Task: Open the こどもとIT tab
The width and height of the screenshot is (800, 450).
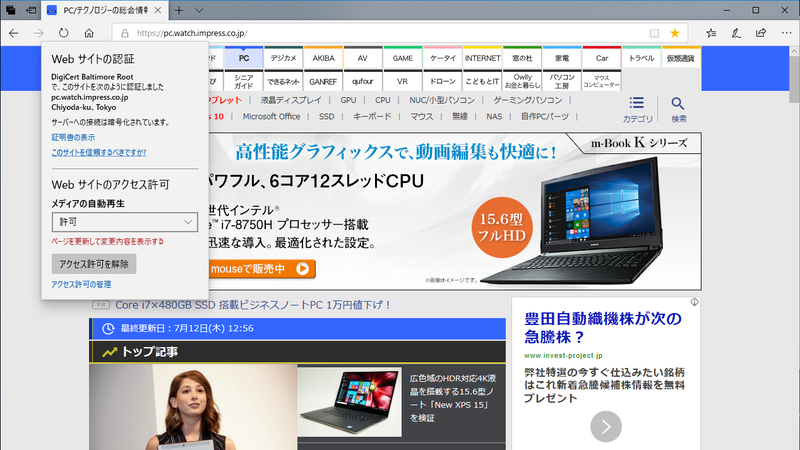Action: pyautogui.click(x=482, y=81)
